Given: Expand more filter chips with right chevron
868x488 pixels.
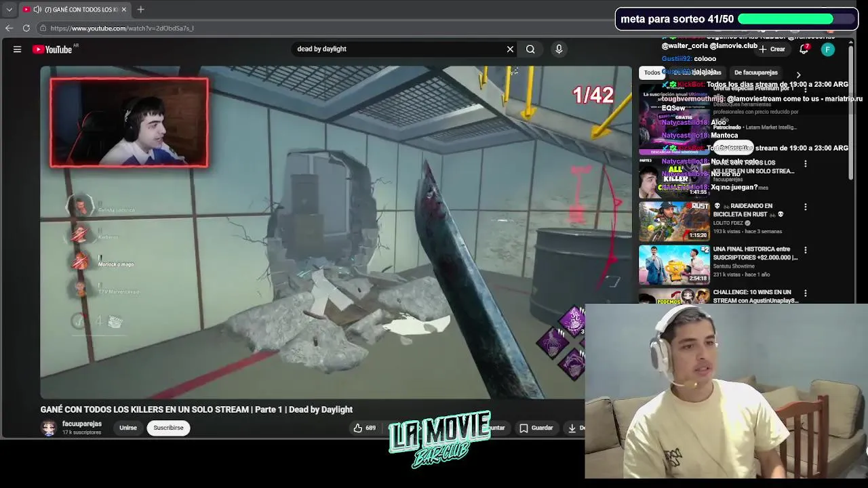Looking at the screenshot, I should click(x=798, y=75).
